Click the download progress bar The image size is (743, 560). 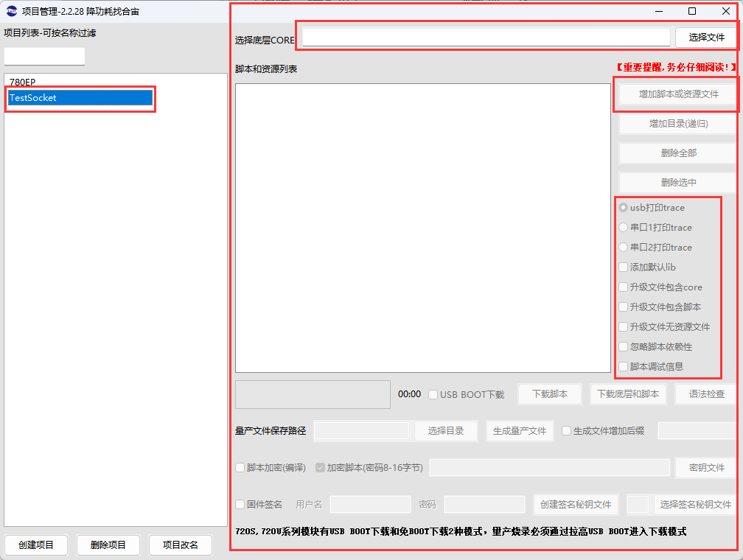click(x=313, y=395)
